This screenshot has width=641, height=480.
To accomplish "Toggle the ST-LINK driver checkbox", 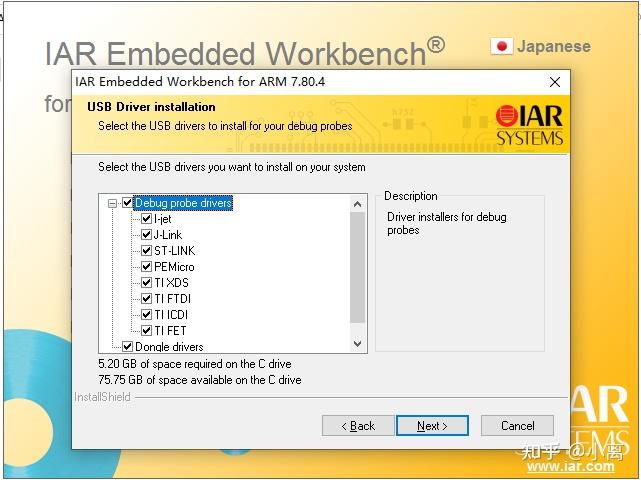I will coord(146,251).
